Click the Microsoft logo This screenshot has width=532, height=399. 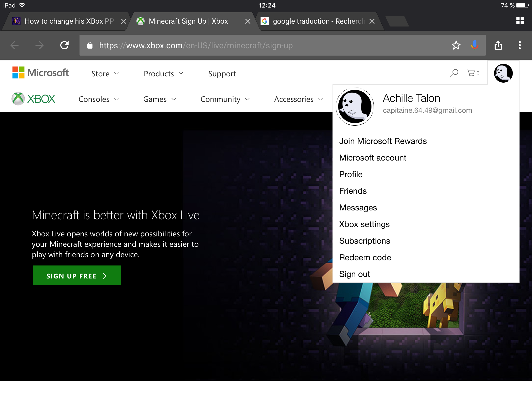click(41, 73)
